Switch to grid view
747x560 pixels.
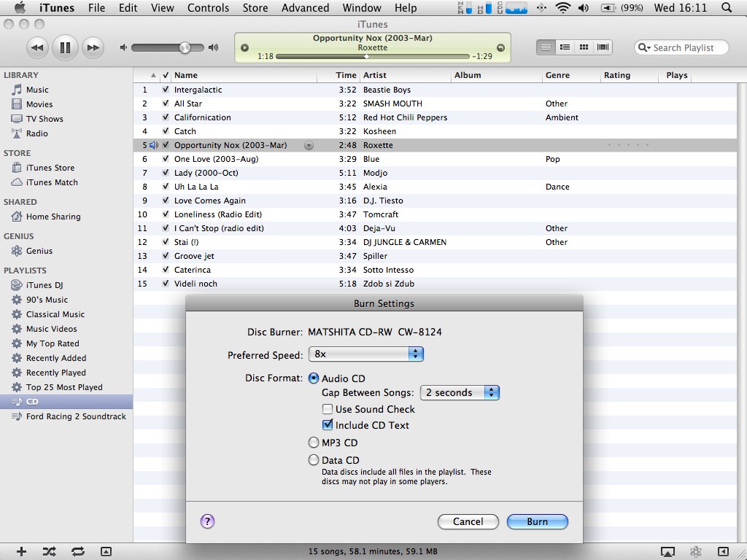coord(584,47)
